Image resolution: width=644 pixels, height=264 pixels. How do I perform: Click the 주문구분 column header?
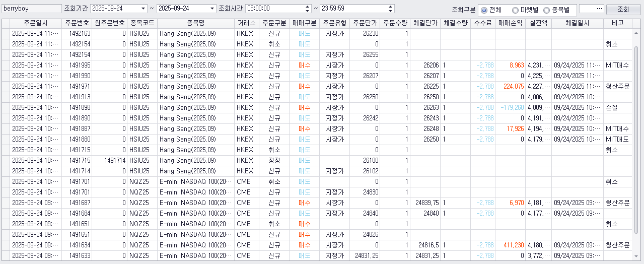pos(274,23)
